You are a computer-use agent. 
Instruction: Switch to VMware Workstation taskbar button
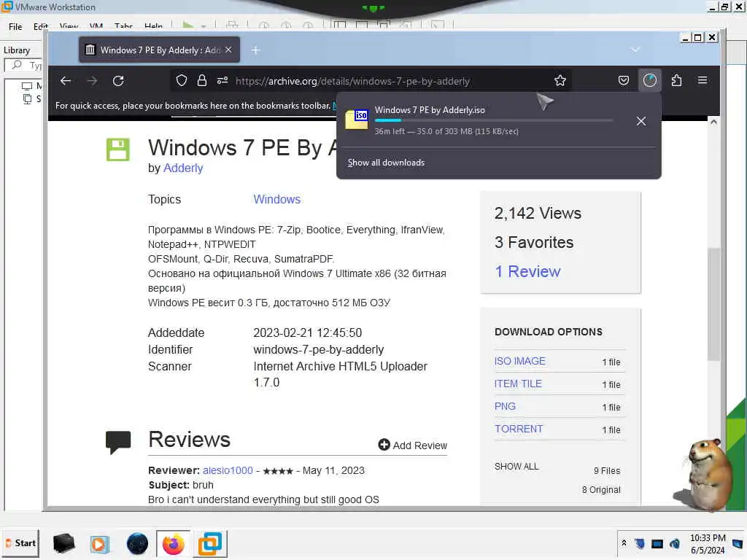point(210,544)
